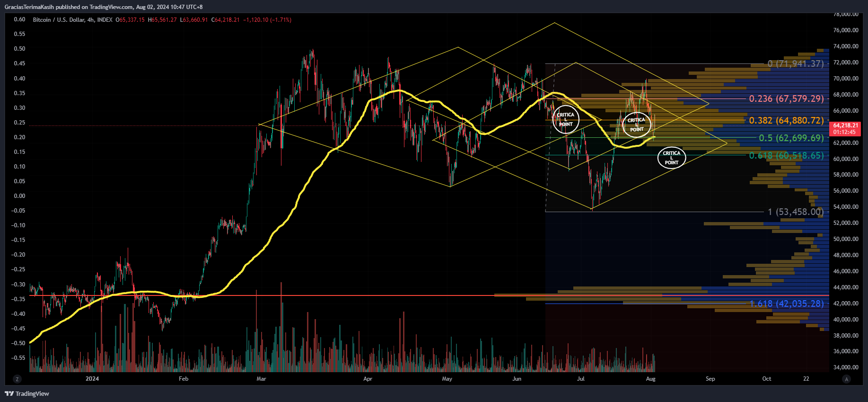Click the Mar label on time axis

[x=261, y=379]
